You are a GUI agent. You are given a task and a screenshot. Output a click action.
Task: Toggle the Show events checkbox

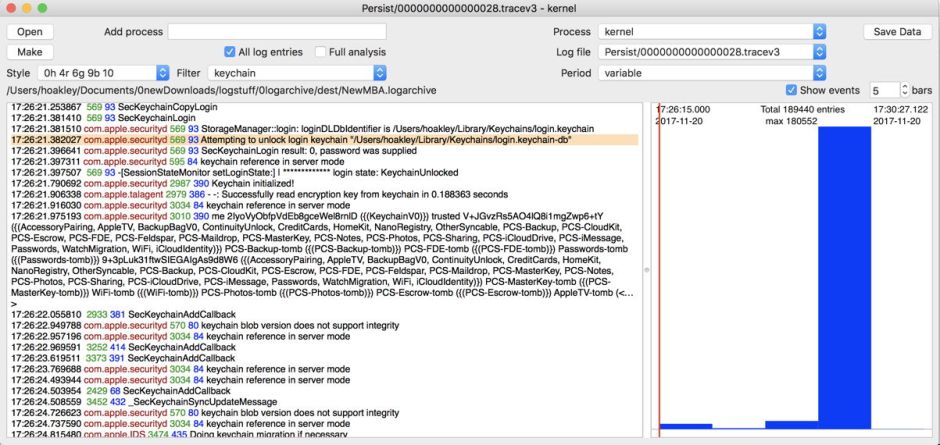(x=792, y=90)
